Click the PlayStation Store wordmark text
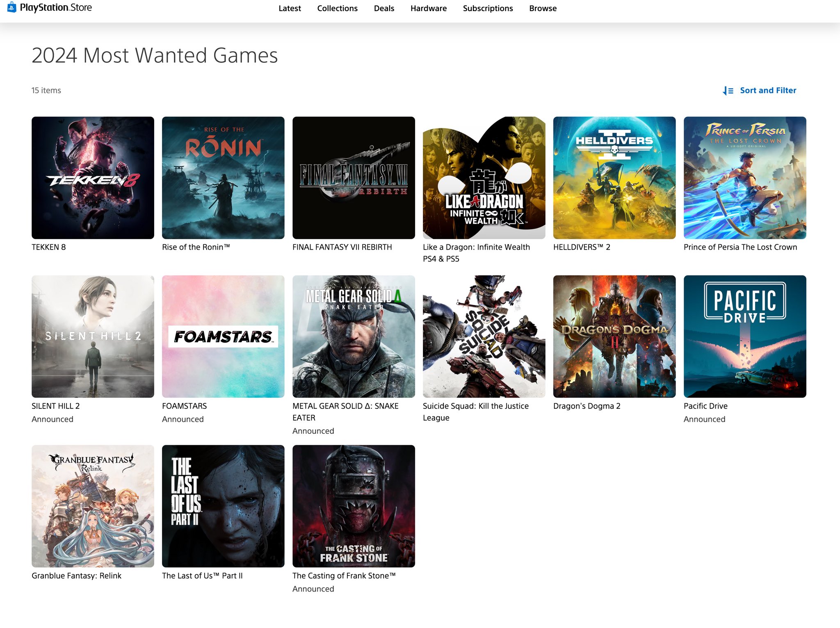The height and width of the screenshot is (628, 840). (x=56, y=7)
